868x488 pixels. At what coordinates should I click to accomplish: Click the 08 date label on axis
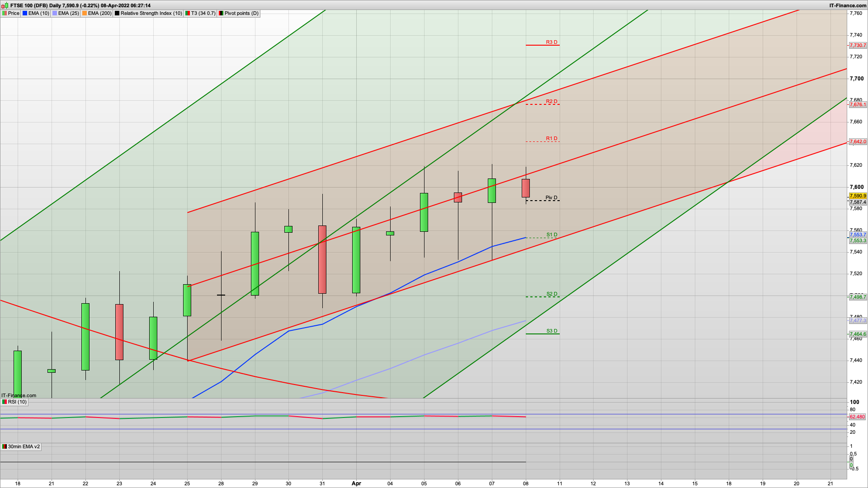(x=526, y=483)
